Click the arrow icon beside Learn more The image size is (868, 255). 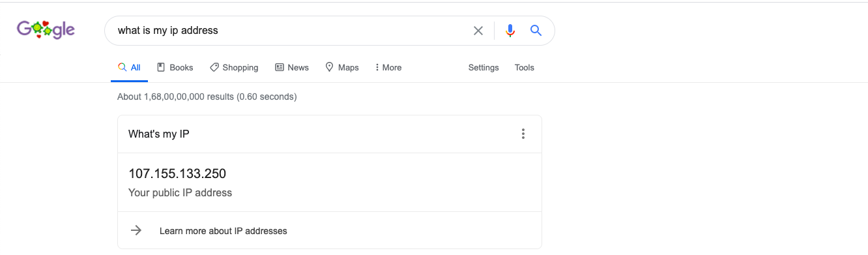136,230
